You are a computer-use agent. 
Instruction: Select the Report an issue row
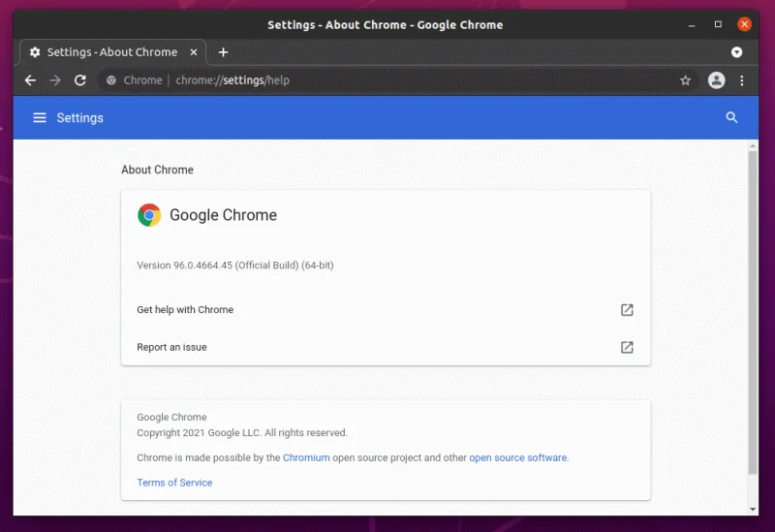click(172, 347)
